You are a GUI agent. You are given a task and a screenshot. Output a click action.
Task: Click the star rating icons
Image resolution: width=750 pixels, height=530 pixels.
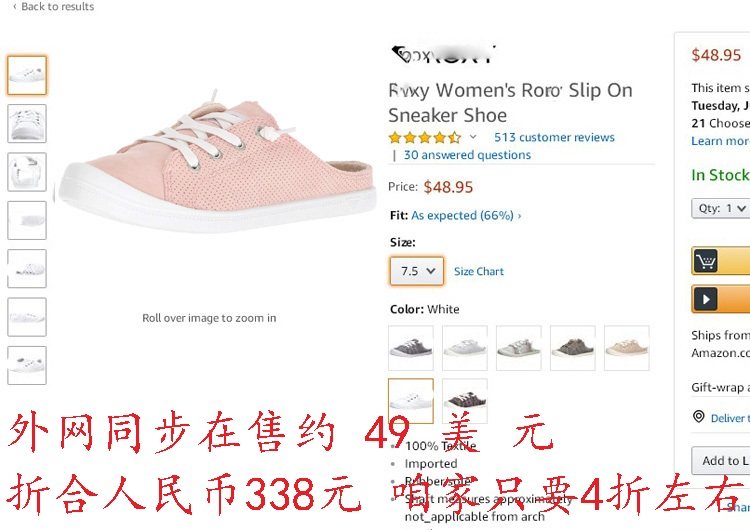(425, 138)
